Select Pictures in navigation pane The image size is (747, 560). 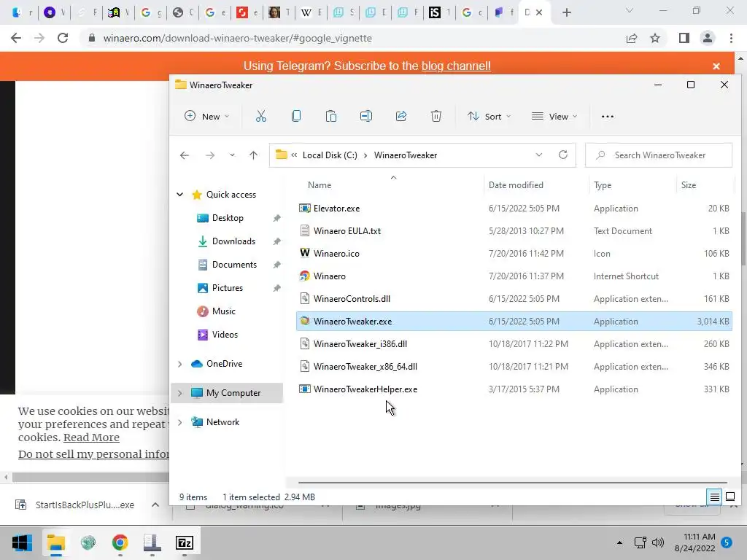(x=228, y=288)
